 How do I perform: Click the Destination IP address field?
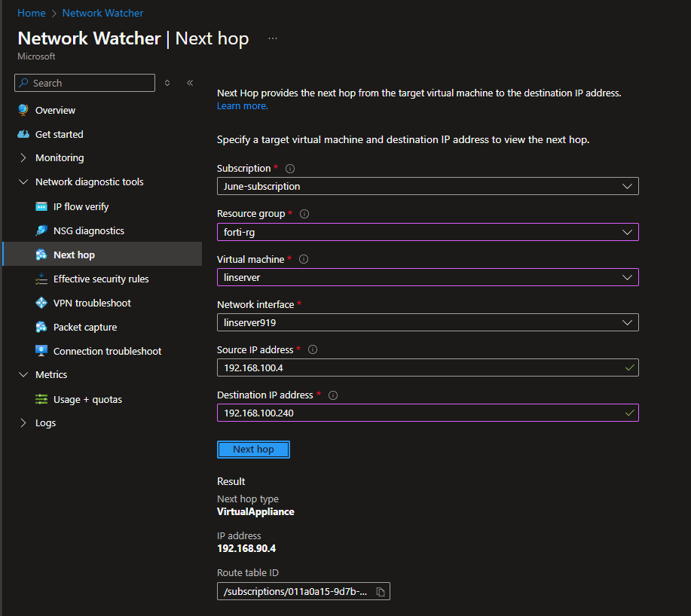pyautogui.click(x=427, y=413)
